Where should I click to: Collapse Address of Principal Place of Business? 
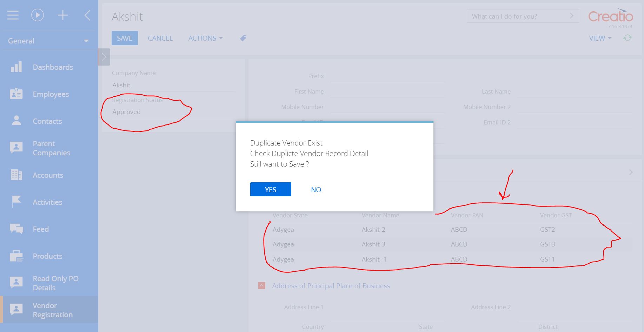(x=262, y=286)
